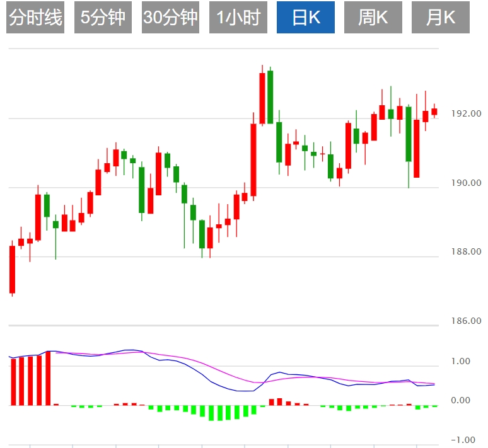Click the last candlestick on the right

434,112
